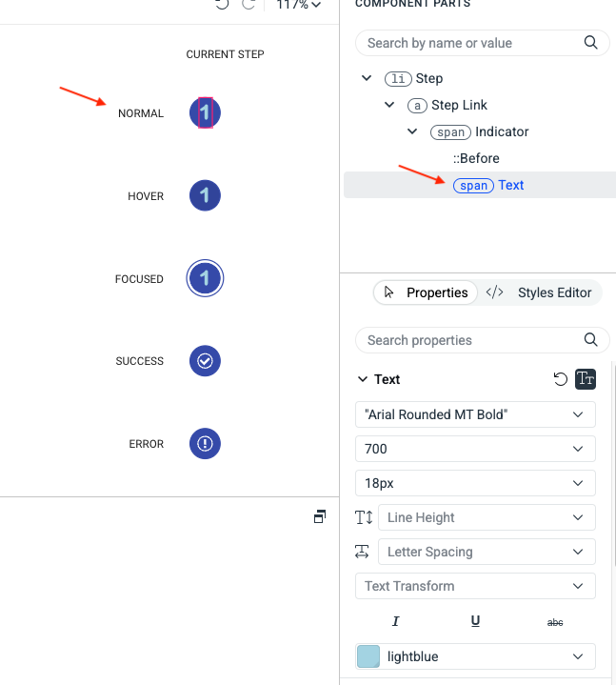Click the Search properties input field
This screenshot has height=685, width=616.
[x=471, y=340]
